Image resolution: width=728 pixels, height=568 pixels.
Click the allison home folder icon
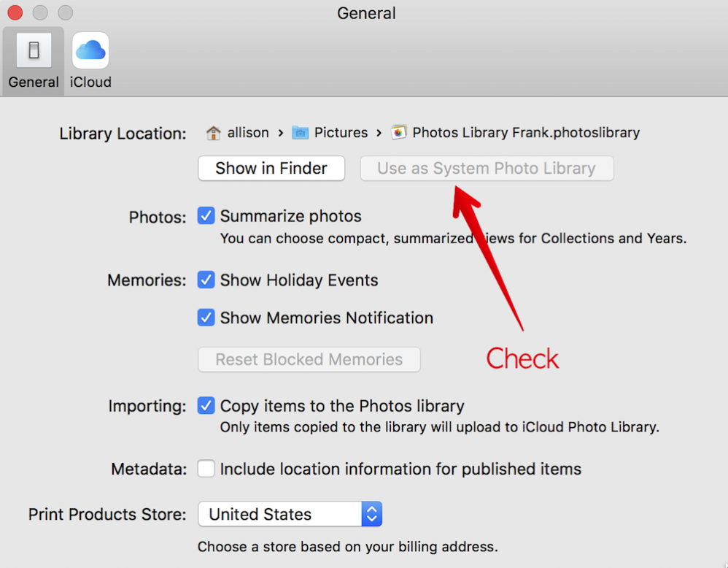214,133
